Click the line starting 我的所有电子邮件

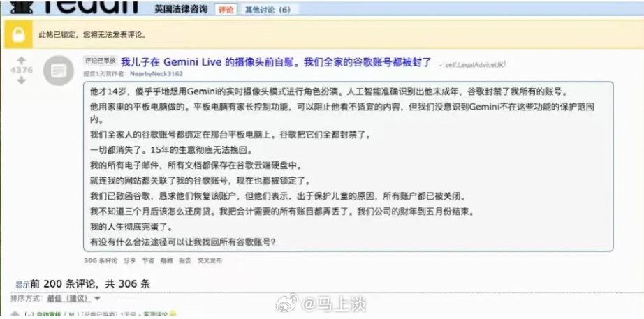pyautogui.click(x=196, y=165)
